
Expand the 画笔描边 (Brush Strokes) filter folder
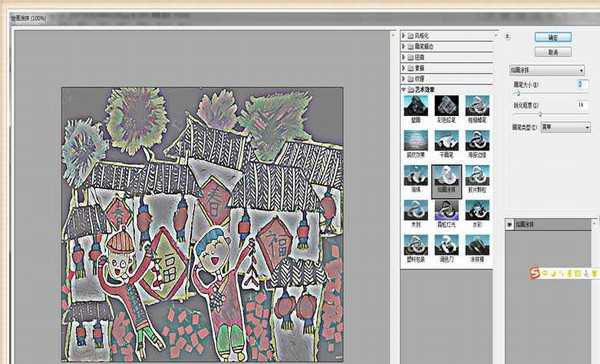[404, 46]
